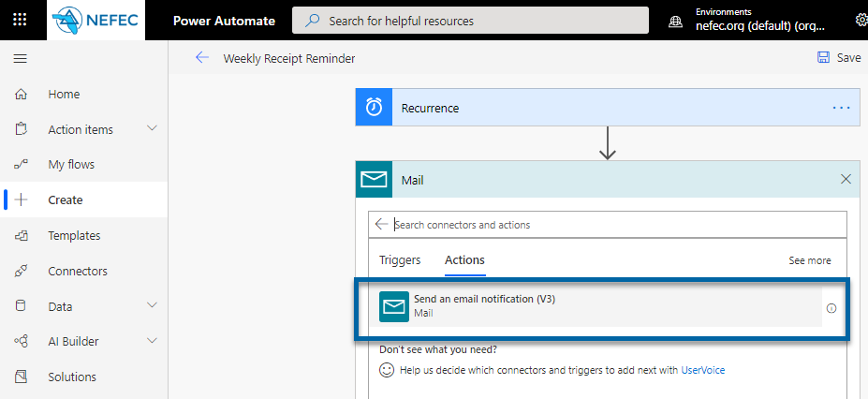Click the Don't see what you need? text

(438, 349)
